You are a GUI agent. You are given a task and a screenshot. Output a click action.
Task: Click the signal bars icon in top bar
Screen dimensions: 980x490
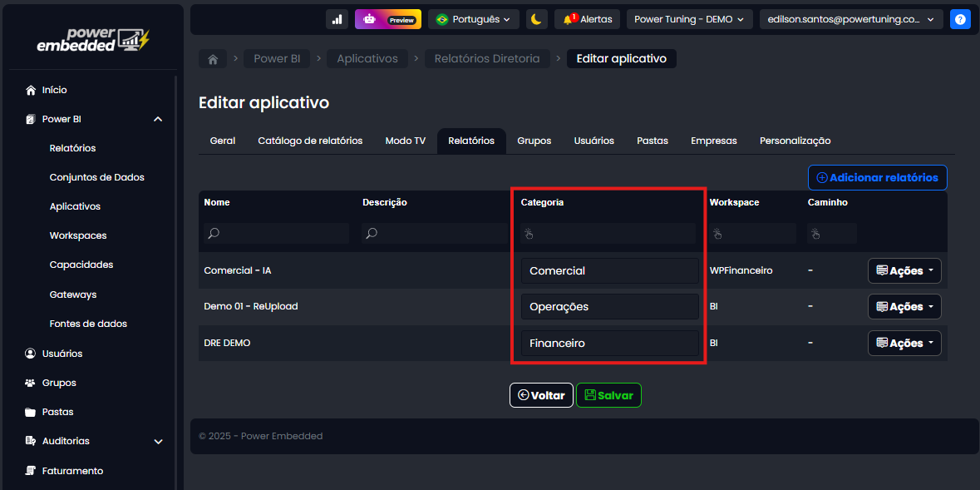click(x=337, y=19)
